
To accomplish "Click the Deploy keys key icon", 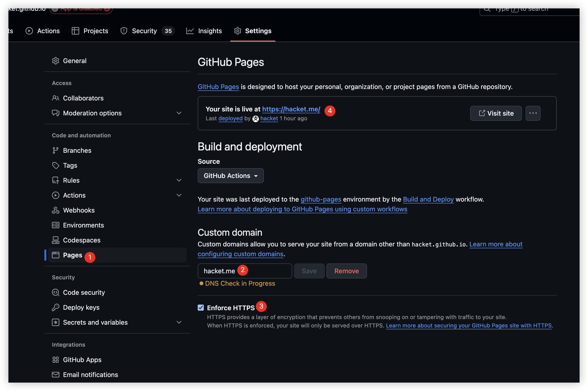I will 55,307.
